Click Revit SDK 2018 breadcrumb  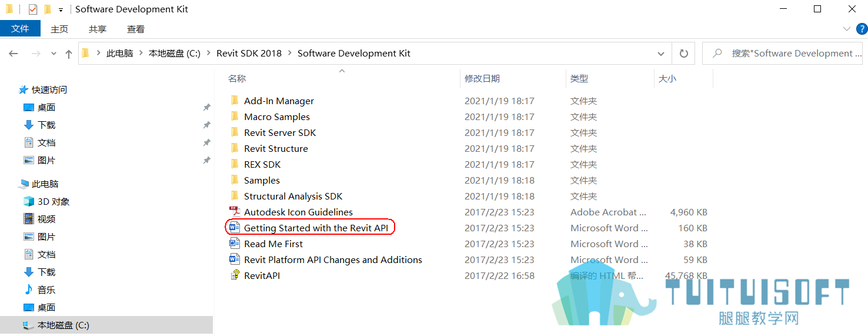tap(249, 54)
